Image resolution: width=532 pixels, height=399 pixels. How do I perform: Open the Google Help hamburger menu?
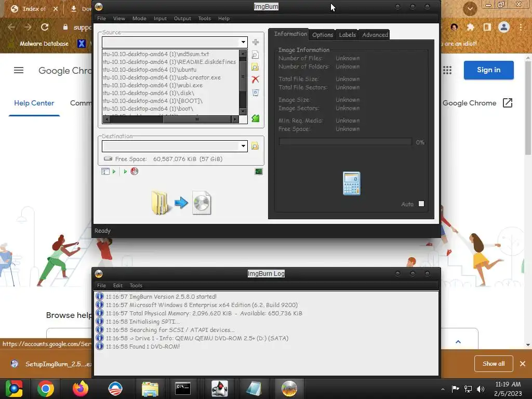(19, 70)
